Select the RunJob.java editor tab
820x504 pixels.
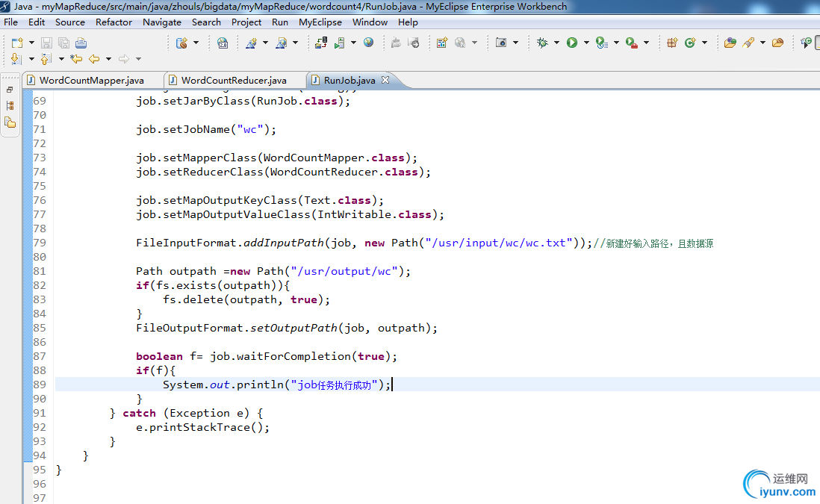click(350, 80)
